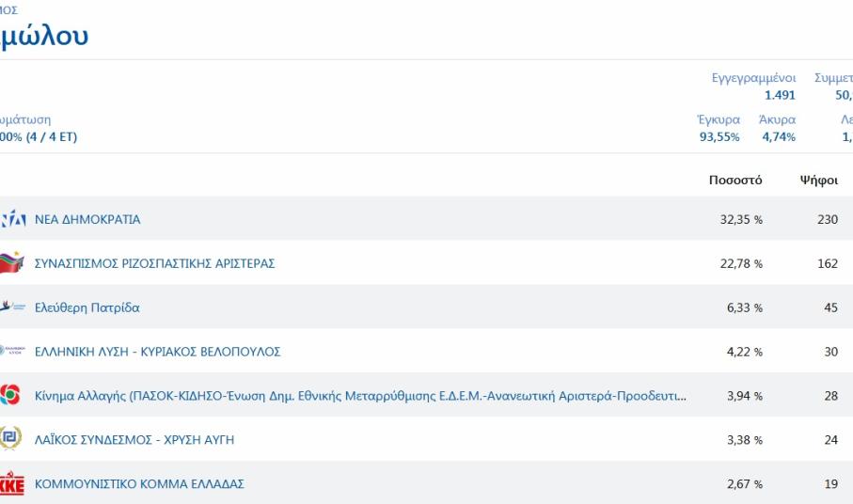This screenshot has height=504, width=853.
Task: Click the ΣΥΡΙΖΑ flag logo
Action: pyautogui.click(x=11, y=263)
